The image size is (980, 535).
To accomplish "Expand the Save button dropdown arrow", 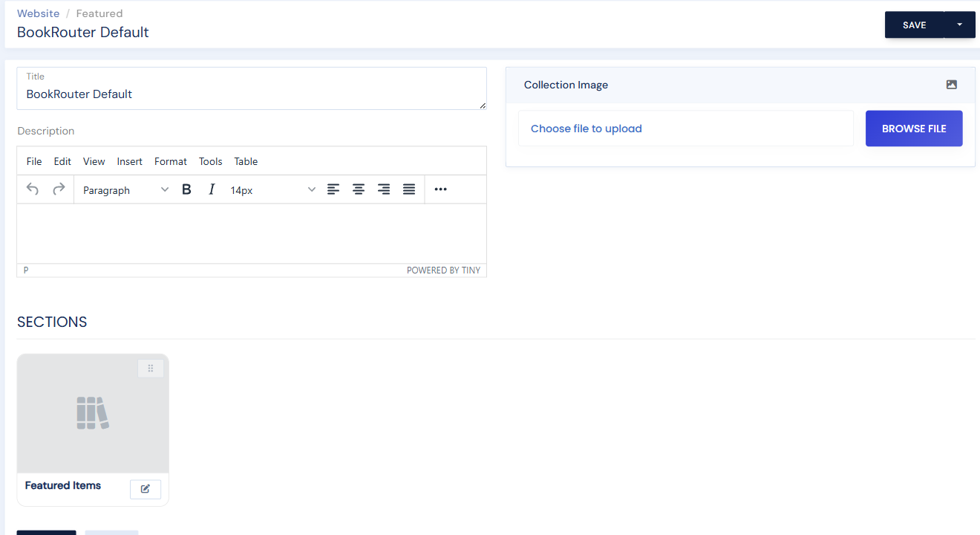I will click(959, 25).
